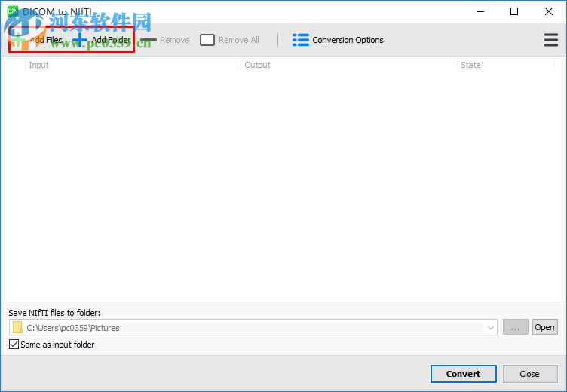
Task: Click the output folder path field
Action: pos(253,328)
